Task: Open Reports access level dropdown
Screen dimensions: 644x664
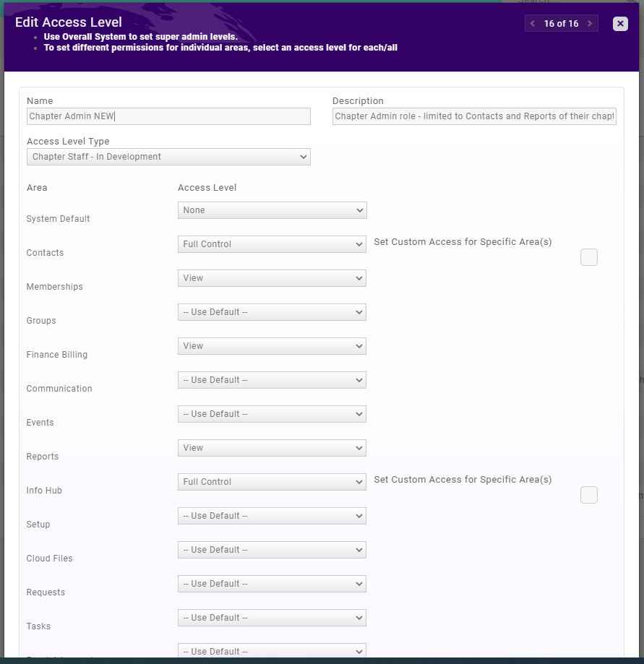Action: point(272,448)
